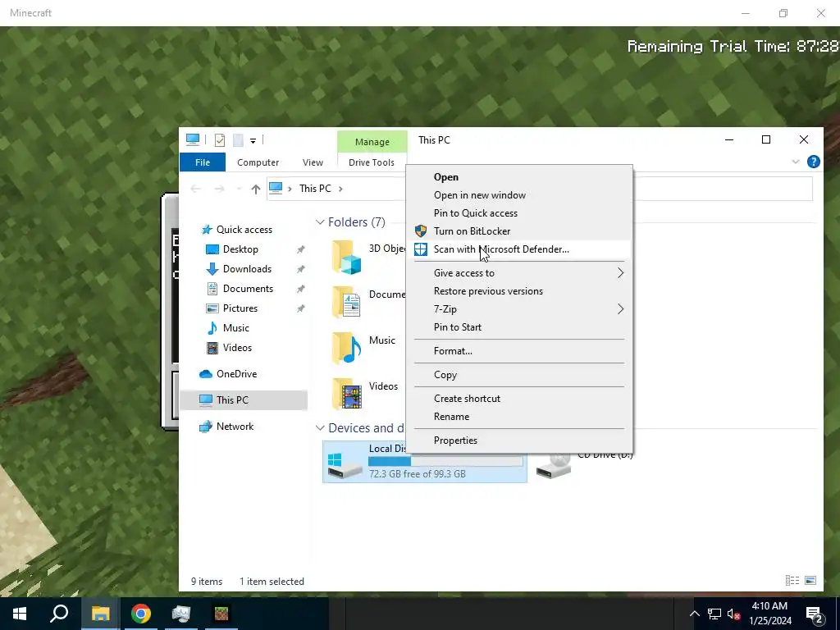
Task: Select This PC in the navigation pane
Action: [232, 400]
